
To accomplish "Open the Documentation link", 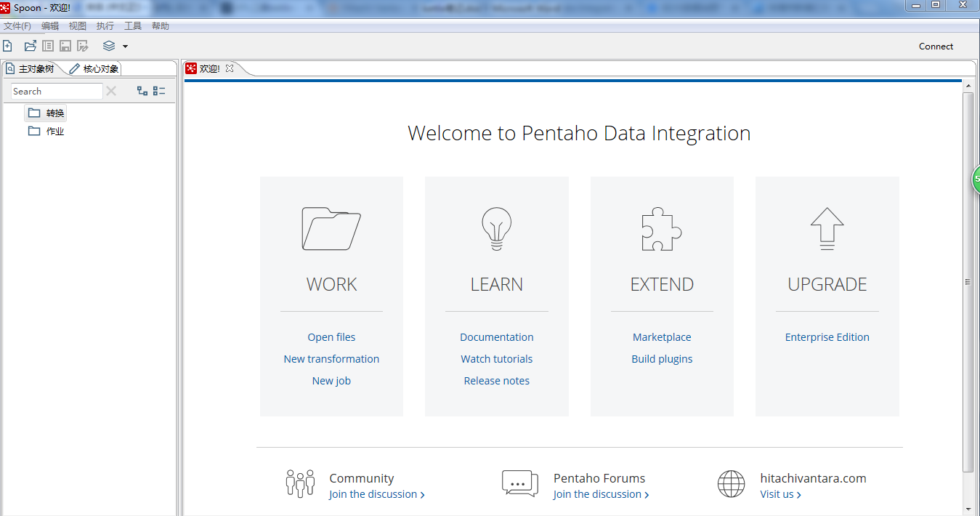I will tap(497, 337).
